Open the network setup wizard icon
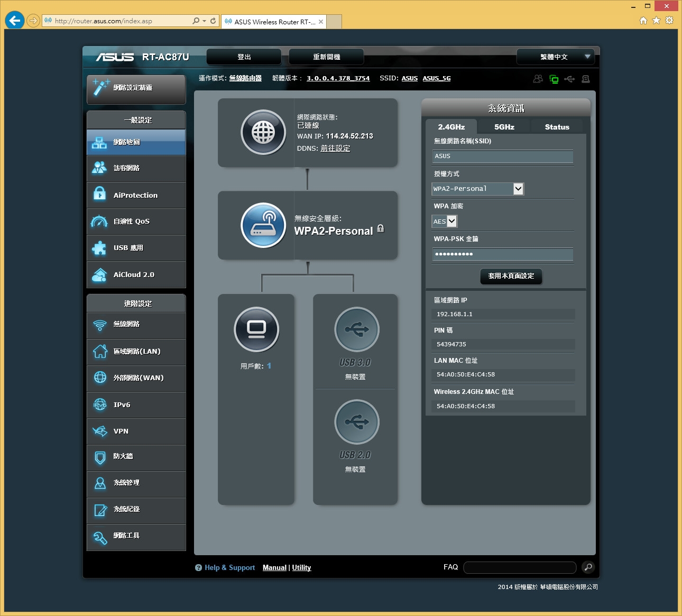The image size is (682, 616). pos(100,87)
